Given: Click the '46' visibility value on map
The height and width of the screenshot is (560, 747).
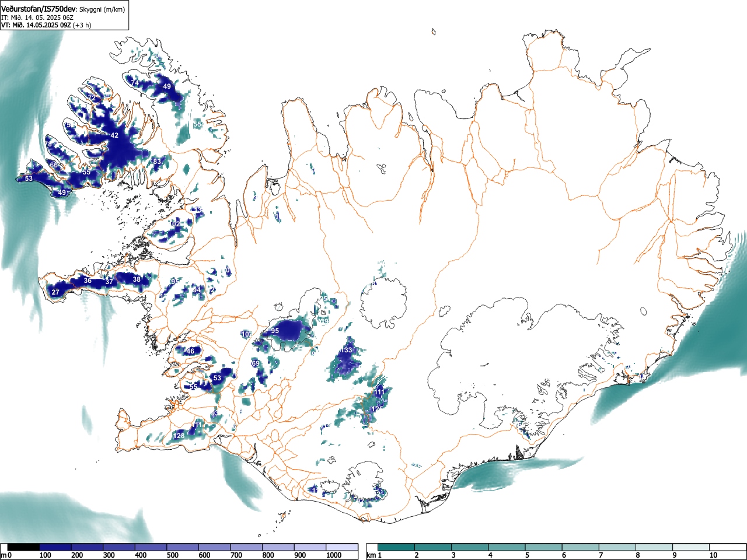Looking at the screenshot, I should 190,351.
